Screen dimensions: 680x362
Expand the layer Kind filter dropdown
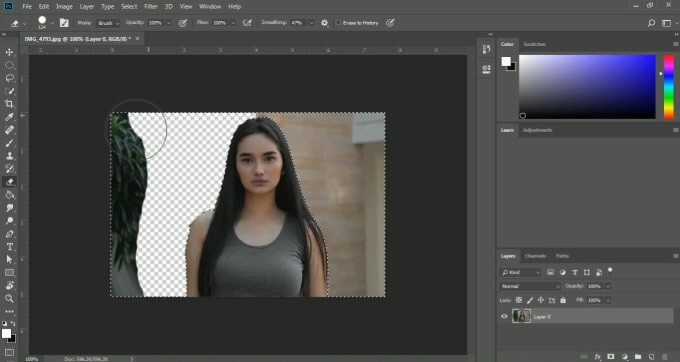coord(521,272)
